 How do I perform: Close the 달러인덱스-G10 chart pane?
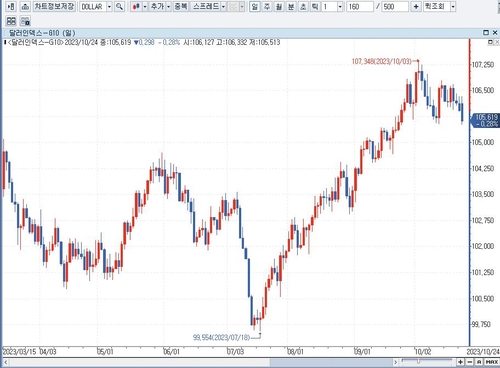[495, 32]
